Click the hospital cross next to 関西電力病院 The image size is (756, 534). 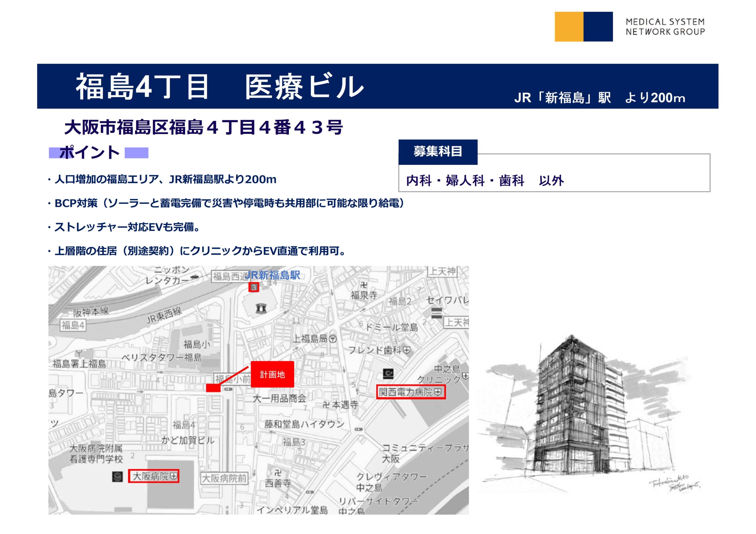(438, 392)
